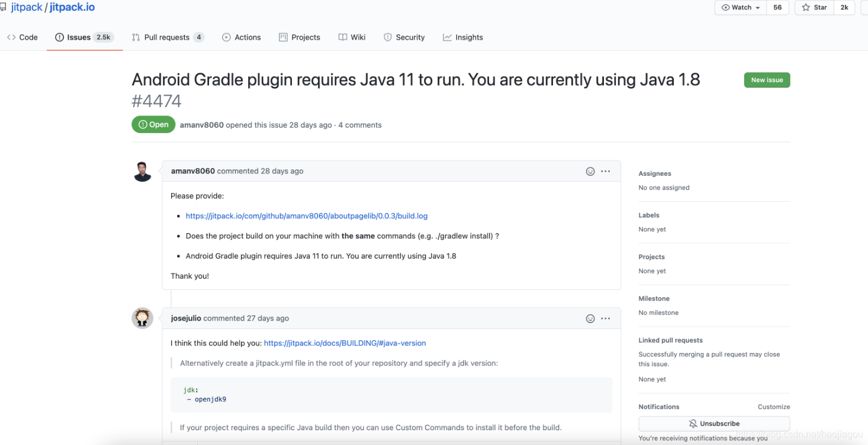
Task: Click the Assignees sidebar heading
Action: (x=655, y=173)
